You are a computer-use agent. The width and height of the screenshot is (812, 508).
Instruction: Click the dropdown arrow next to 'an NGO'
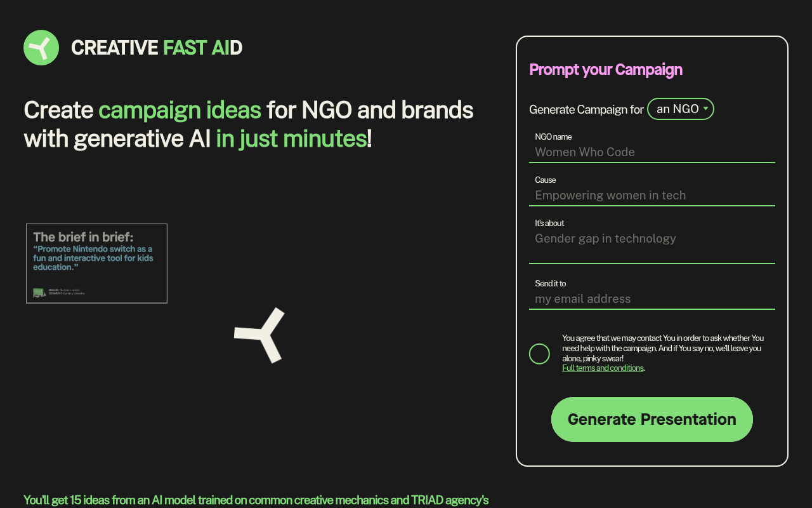click(x=705, y=109)
